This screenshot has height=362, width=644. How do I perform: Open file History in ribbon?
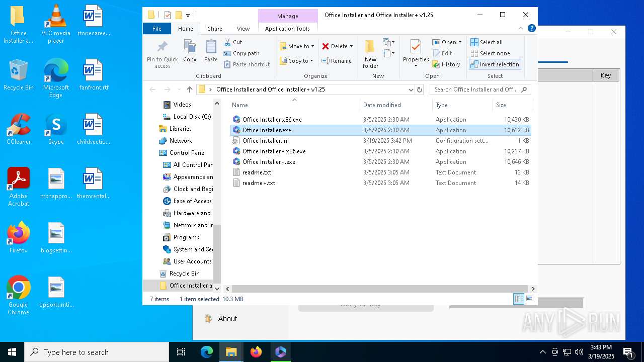tap(446, 64)
